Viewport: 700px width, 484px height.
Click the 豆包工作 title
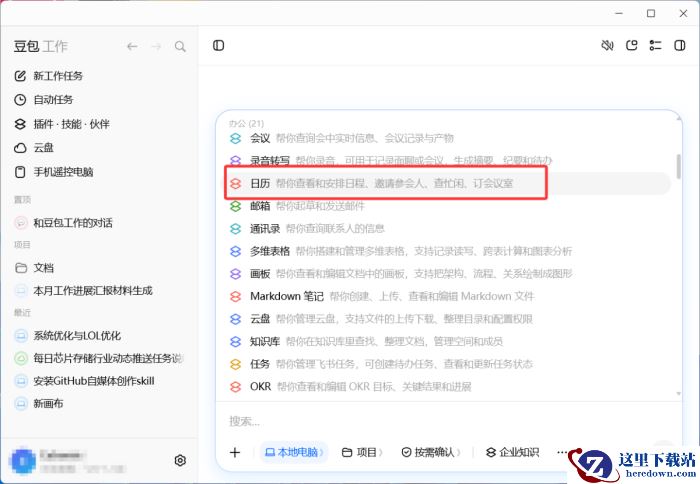point(41,46)
